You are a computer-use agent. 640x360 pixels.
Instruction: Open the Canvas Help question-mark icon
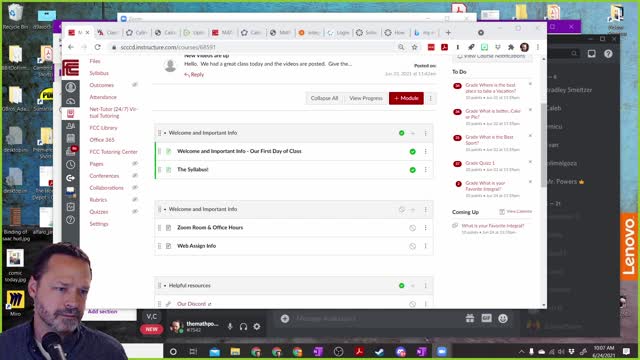coord(71,220)
